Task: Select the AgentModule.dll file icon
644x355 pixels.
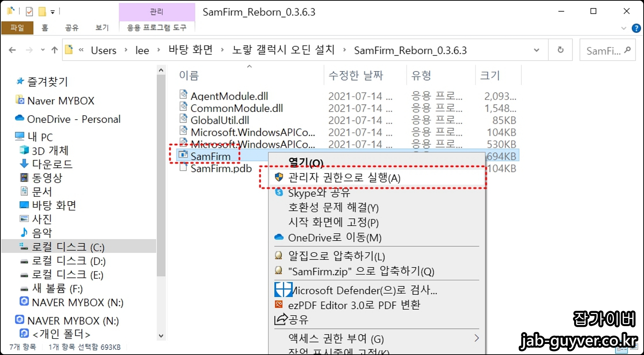Action: (x=183, y=94)
